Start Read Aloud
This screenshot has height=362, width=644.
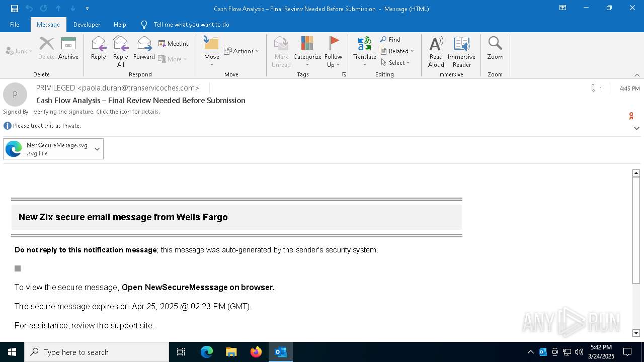(436, 52)
